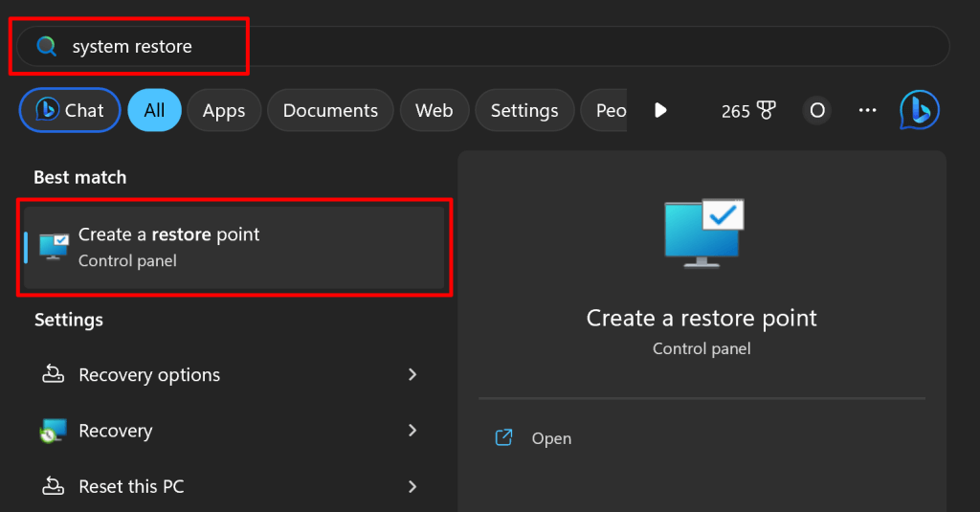This screenshot has width=980, height=512.
Task: Launch the Bing chat icon at top right
Action: 920,110
